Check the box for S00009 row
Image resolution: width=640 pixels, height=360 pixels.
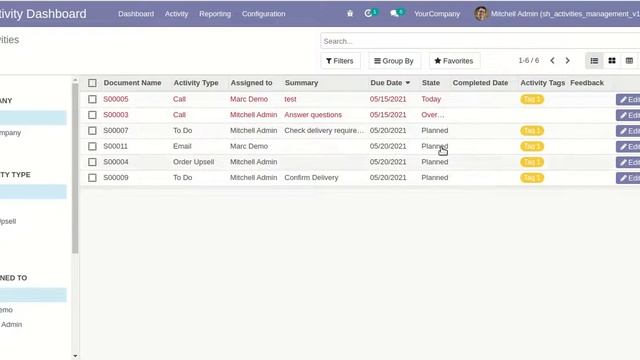92,178
